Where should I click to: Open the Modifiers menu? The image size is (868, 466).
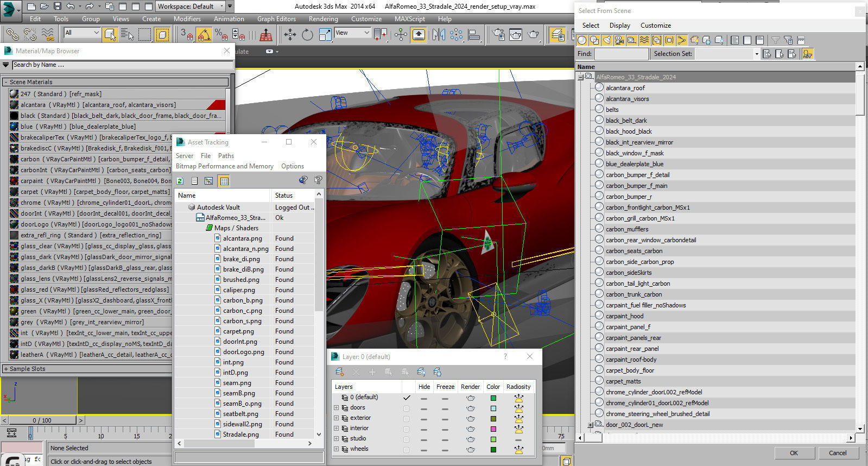tap(187, 18)
